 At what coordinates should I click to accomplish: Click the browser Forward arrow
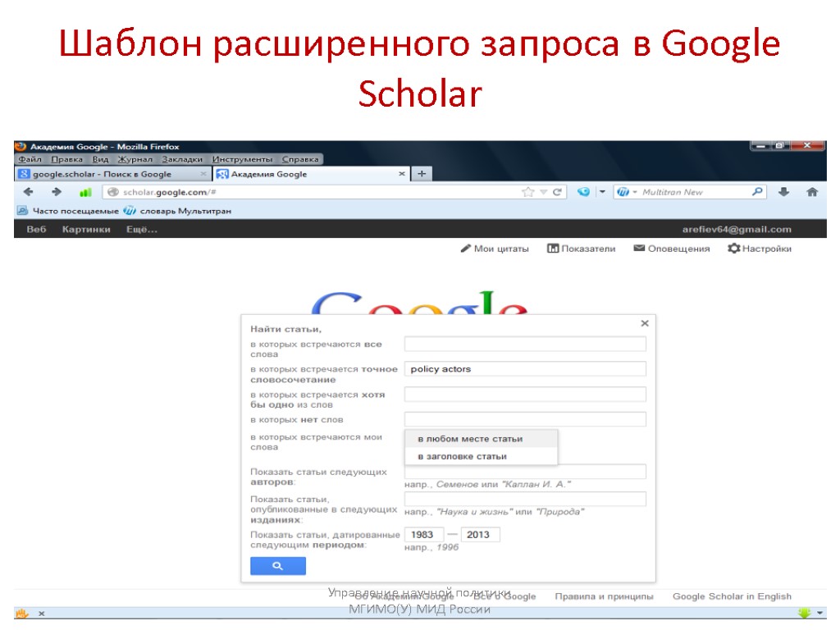point(57,192)
